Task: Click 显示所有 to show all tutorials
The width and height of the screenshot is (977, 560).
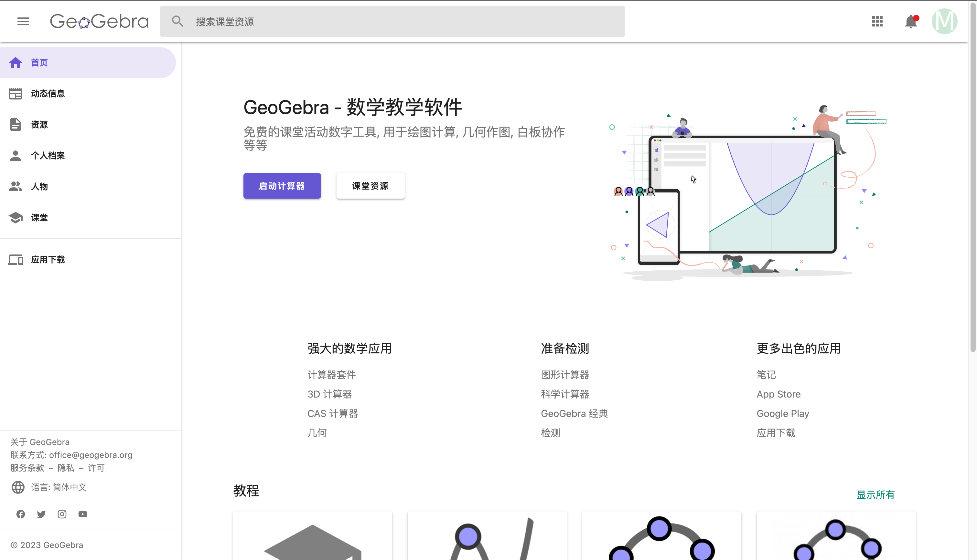Action: coord(876,495)
